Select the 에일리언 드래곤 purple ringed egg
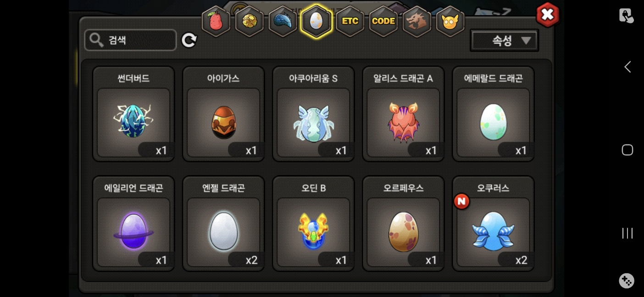 [x=133, y=224]
